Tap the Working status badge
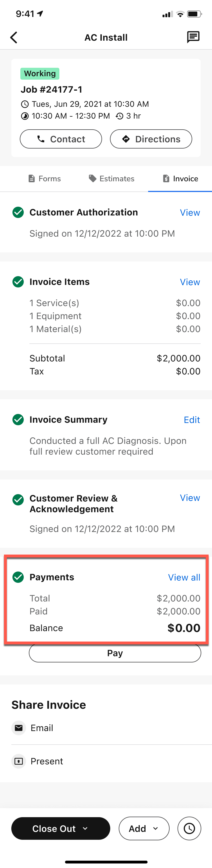212x868 pixels. pyautogui.click(x=40, y=73)
